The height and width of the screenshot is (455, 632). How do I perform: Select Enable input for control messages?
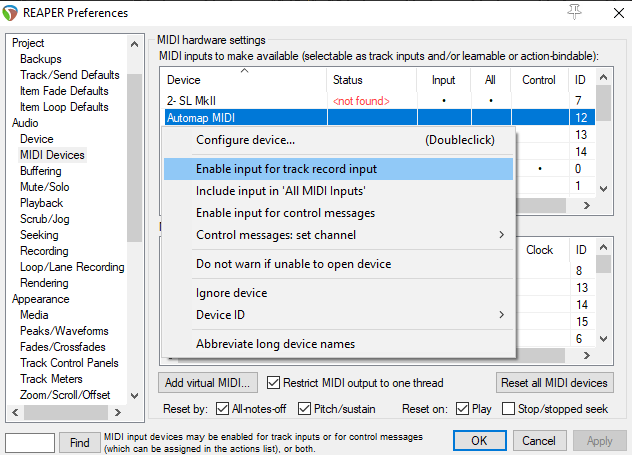pyautogui.click(x=339, y=213)
